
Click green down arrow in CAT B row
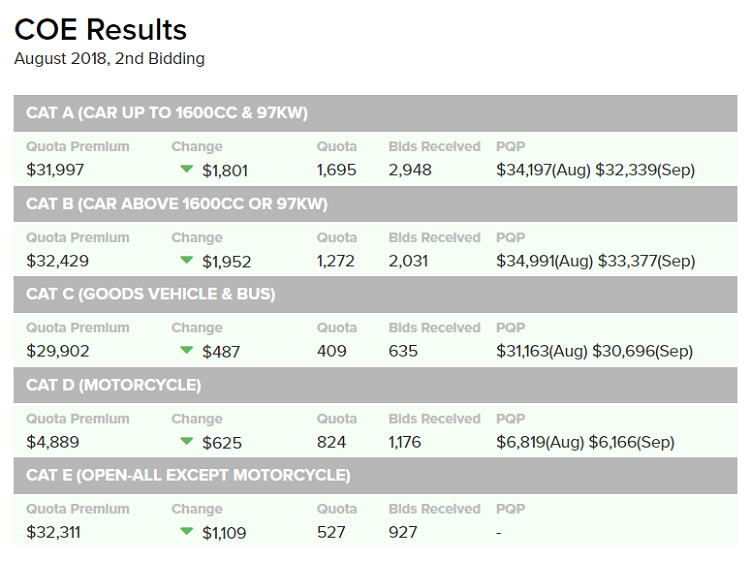point(186,260)
